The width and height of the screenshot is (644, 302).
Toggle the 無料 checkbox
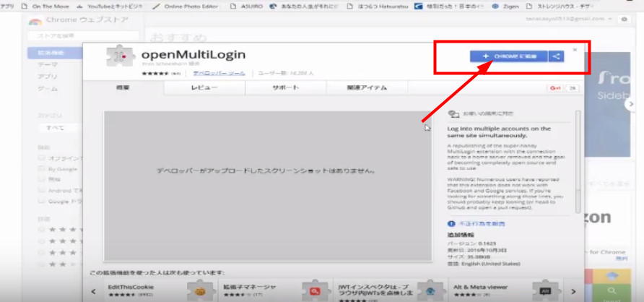pyautogui.click(x=41, y=179)
